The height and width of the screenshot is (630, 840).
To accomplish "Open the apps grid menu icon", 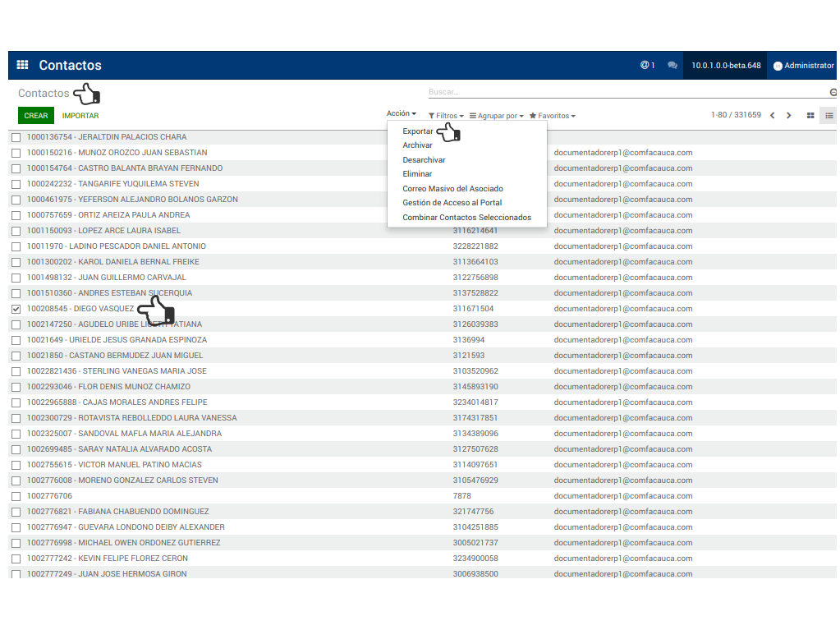I will (22, 65).
